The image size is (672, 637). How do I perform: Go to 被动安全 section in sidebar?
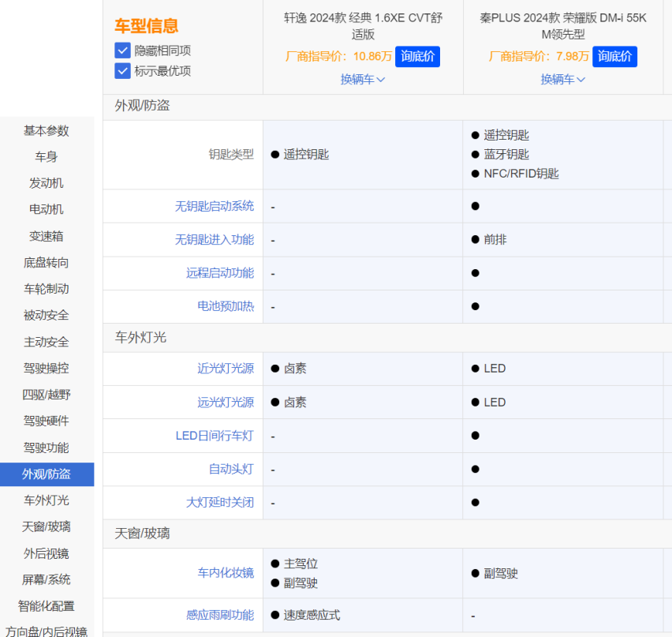(47, 315)
